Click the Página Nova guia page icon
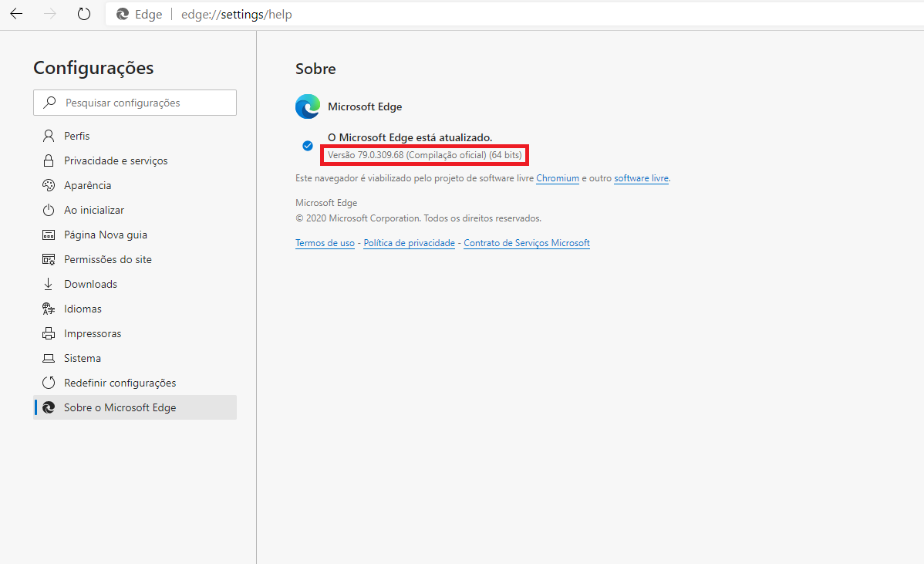 click(x=49, y=235)
